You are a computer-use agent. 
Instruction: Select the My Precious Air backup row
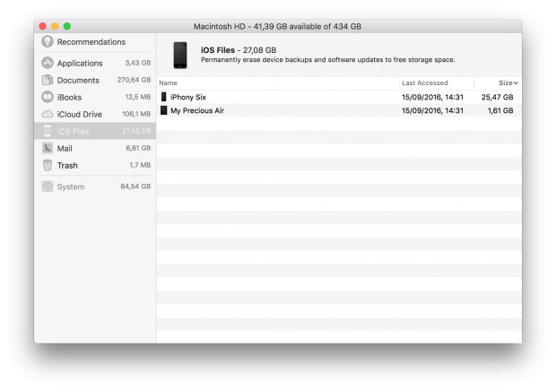339,110
